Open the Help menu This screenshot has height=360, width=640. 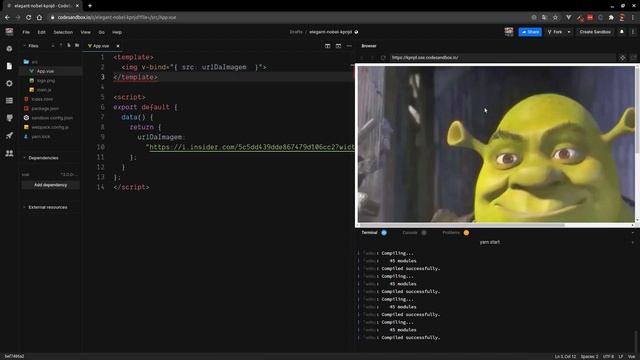117,32
